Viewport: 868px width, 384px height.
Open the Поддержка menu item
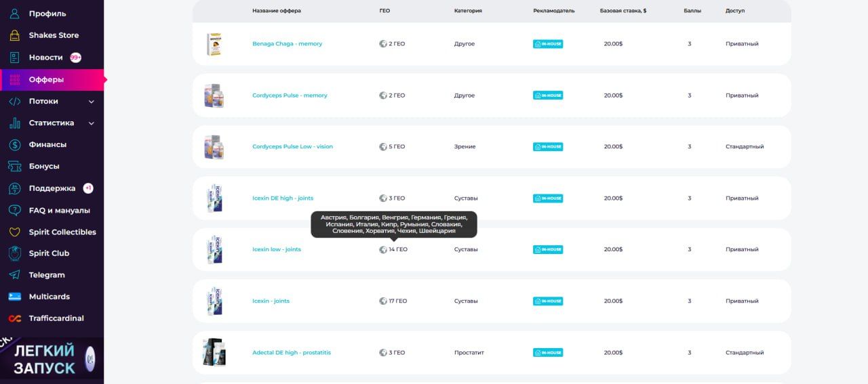(x=52, y=188)
